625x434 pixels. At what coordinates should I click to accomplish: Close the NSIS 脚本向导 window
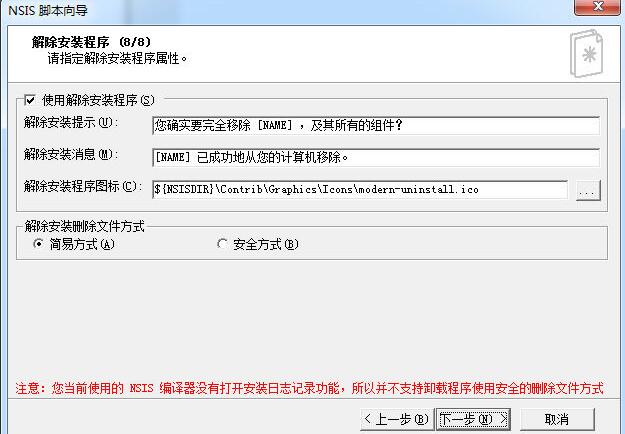pyautogui.click(x=597, y=6)
